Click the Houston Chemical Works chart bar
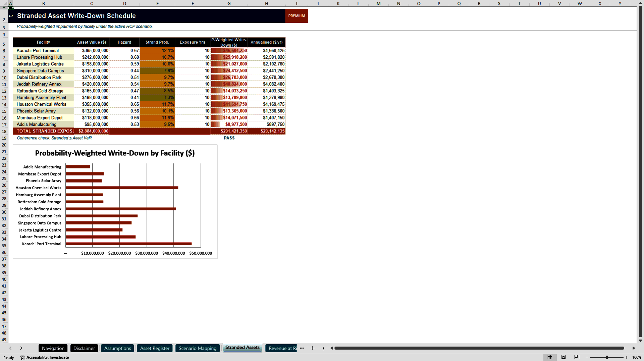This screenshot has width=644, height=361. coord(122,188)
